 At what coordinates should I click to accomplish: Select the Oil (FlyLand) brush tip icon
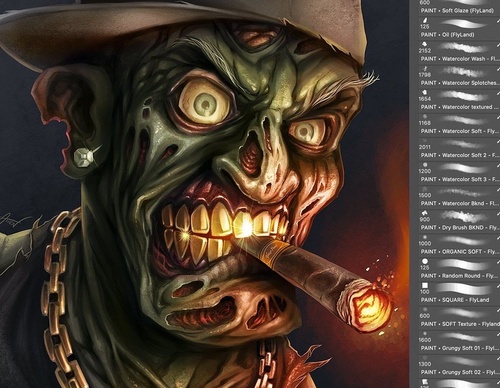point(425,20)
